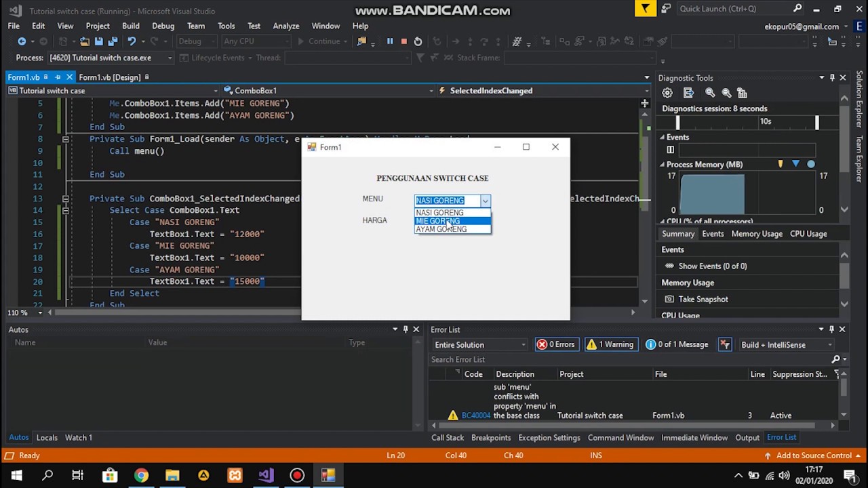Viewport: 868px width, 488px height.
Task: Collapse the Process Memory (MB) section
Action: (x=663, y=164)
